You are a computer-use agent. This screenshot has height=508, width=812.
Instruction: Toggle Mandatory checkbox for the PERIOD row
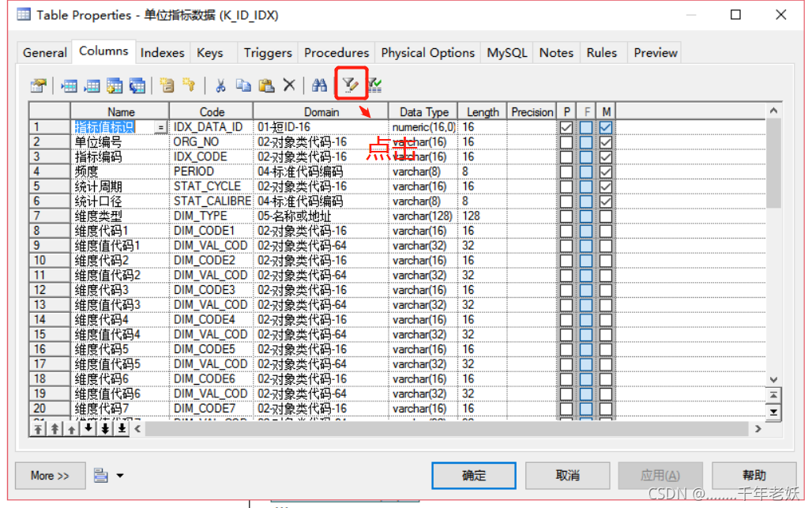(x=606, y=171)
